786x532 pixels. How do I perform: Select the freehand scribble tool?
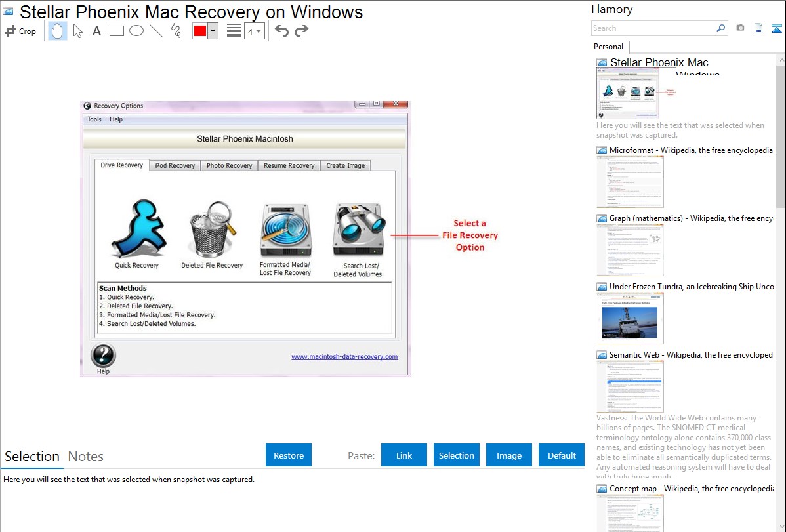click(x=176, y=31)
